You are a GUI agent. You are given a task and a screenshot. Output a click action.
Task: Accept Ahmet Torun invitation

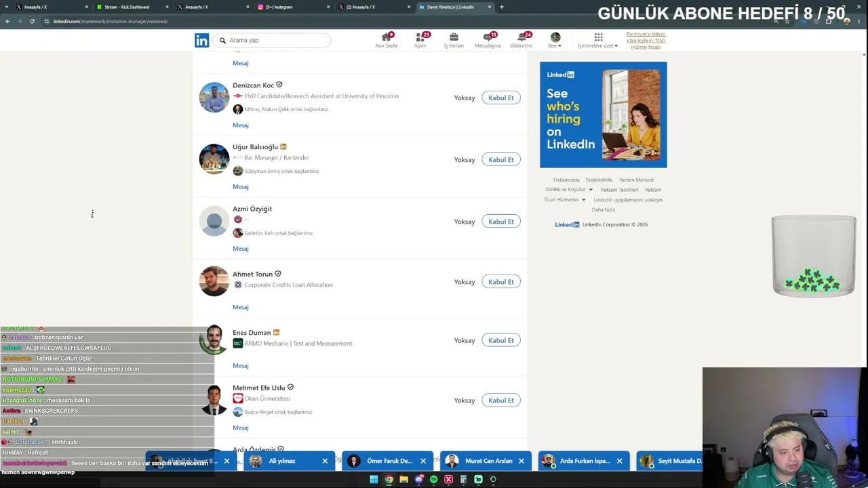click(x=501, y=282)
